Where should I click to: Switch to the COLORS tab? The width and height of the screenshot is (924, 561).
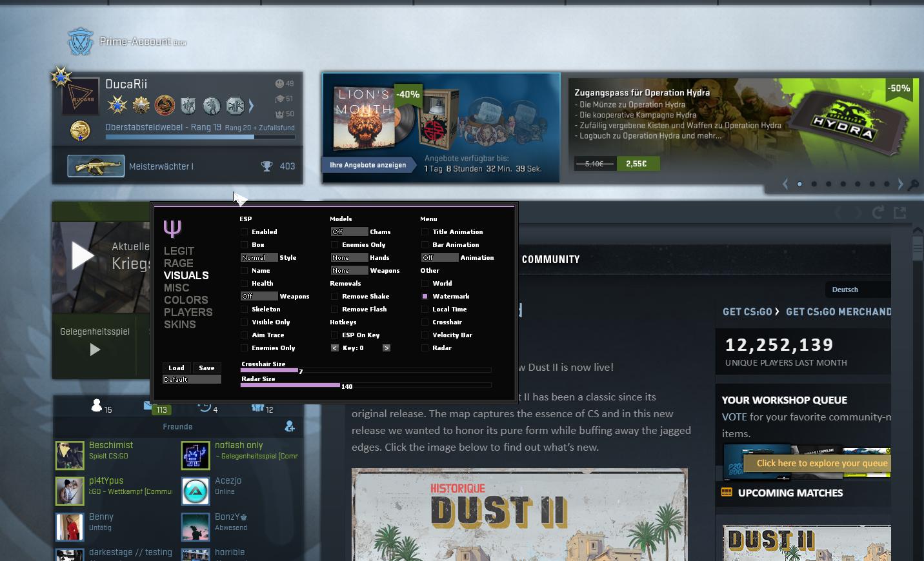pyautogui.click(x=186, y=300)
